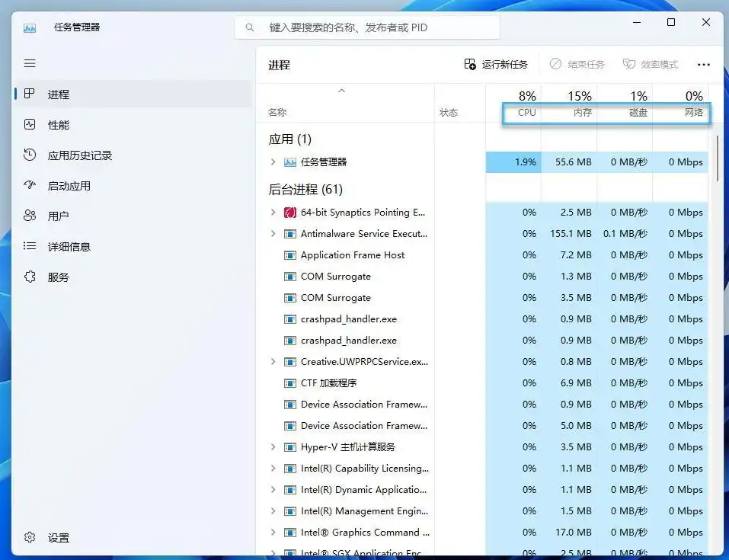Expand the 任务管理器 process entry
This screenshot has height=560, width=729.
273,162
